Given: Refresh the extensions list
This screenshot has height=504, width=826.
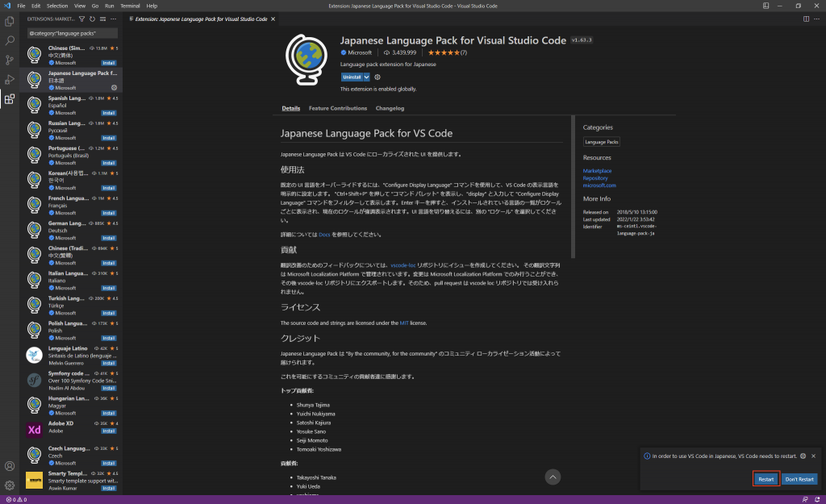Looking at the screenshot, I should point(92,19).
